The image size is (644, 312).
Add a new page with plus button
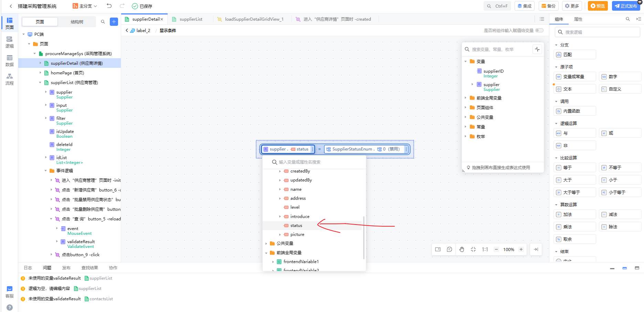114,22
